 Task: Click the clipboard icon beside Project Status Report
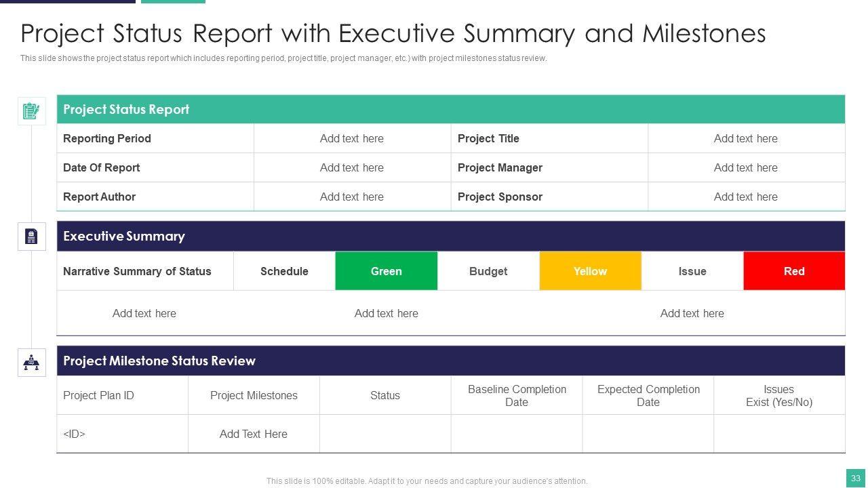(x=31, y=111)
